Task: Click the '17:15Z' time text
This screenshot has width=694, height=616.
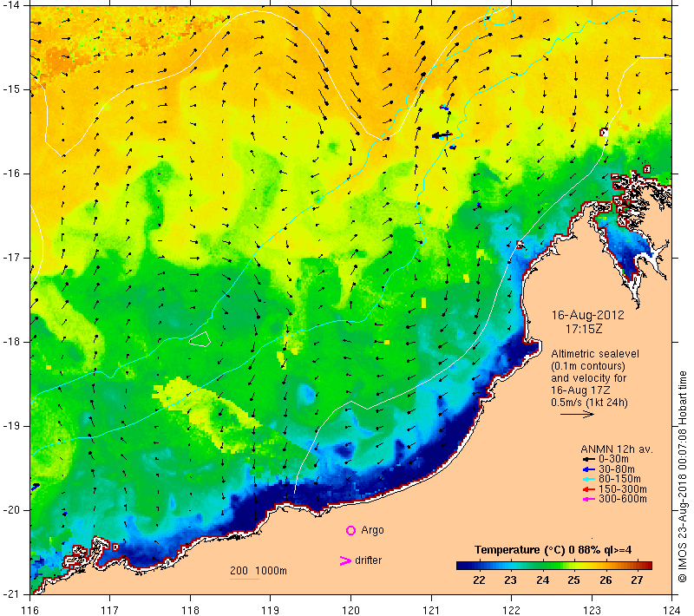Action: coord(584,329)
